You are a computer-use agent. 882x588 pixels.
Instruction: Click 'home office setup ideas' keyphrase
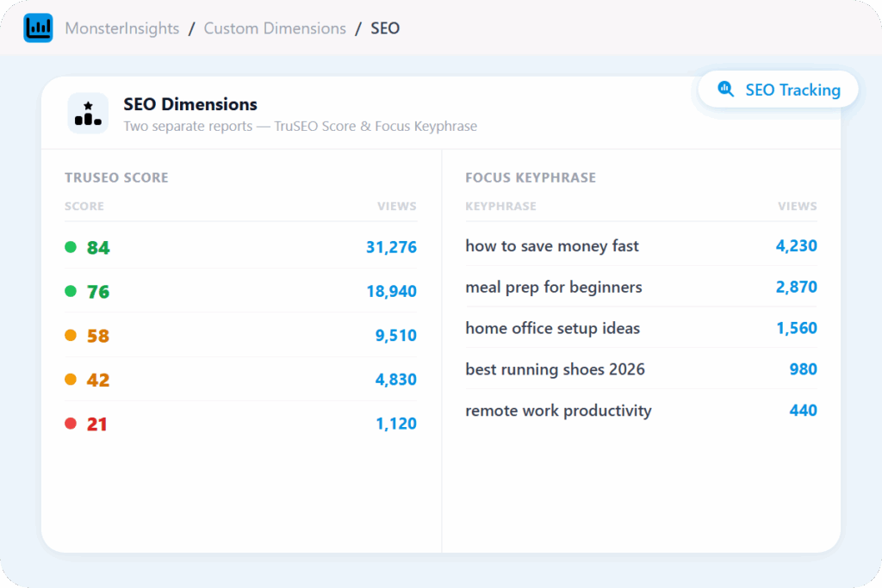pos(552,328)
